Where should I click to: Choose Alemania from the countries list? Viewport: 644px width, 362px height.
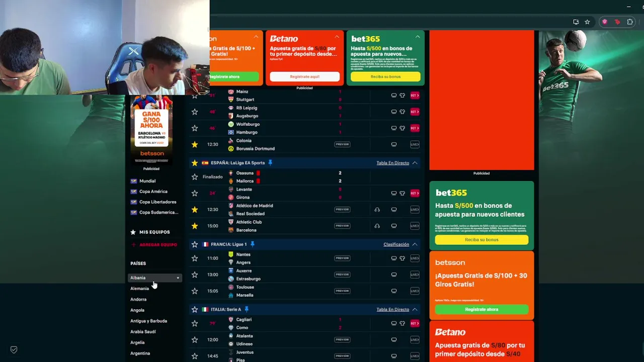[x=140, y=289]
